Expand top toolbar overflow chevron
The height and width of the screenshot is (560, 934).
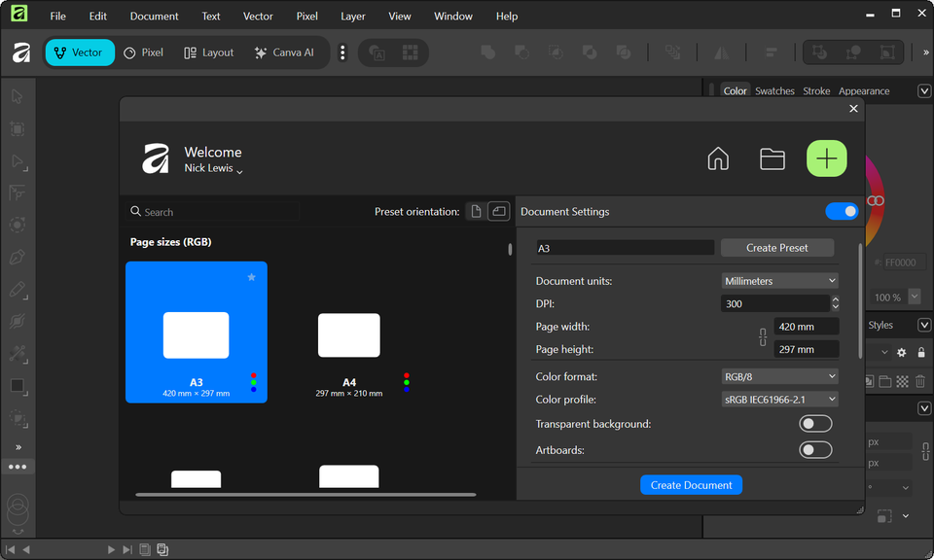click(x=925, y=52)
